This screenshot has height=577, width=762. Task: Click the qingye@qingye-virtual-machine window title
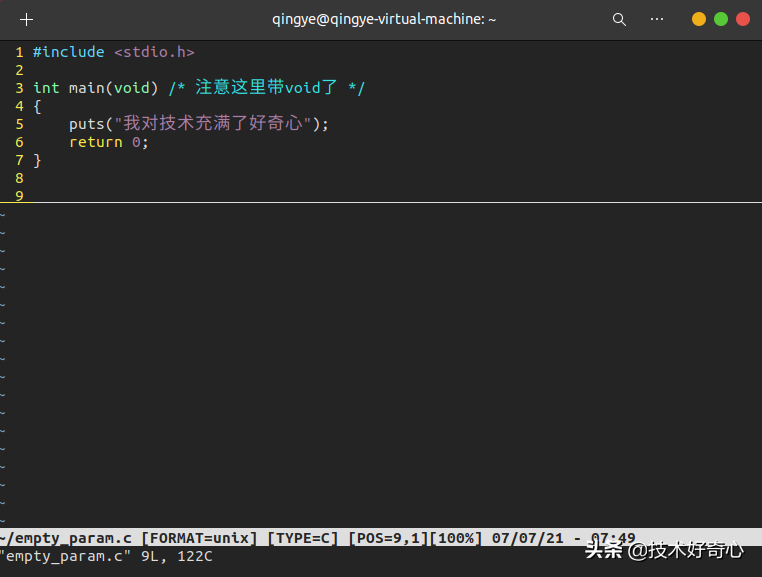384,19
